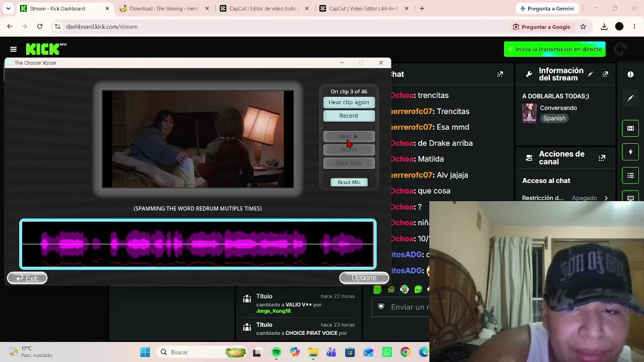Click the angry olive emote above the chat input
Image resolution: width=644 pixels, height=362 pixels.
(391, 289)
